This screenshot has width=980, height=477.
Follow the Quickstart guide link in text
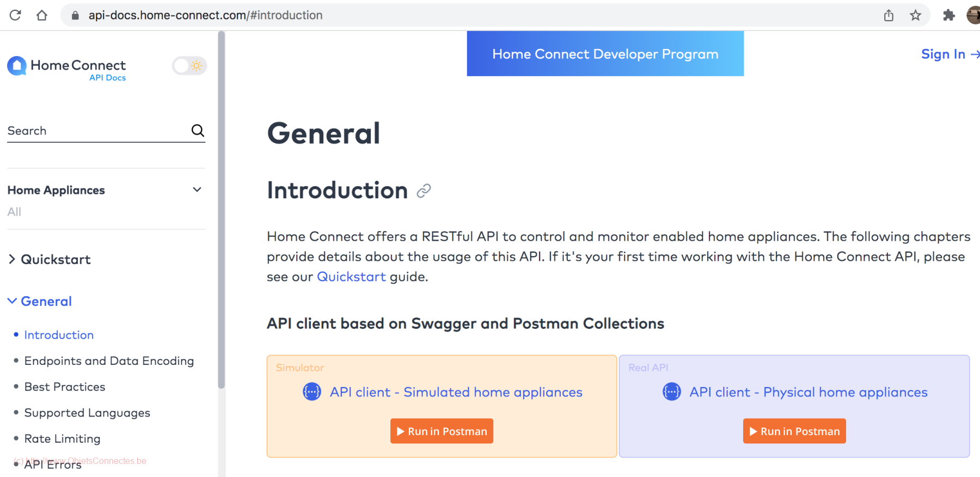coord(351,277)
